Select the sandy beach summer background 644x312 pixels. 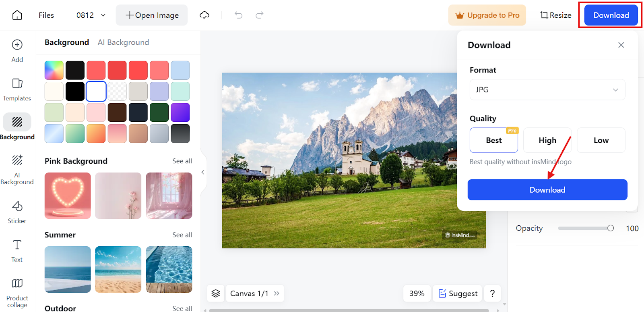(118, 269)
